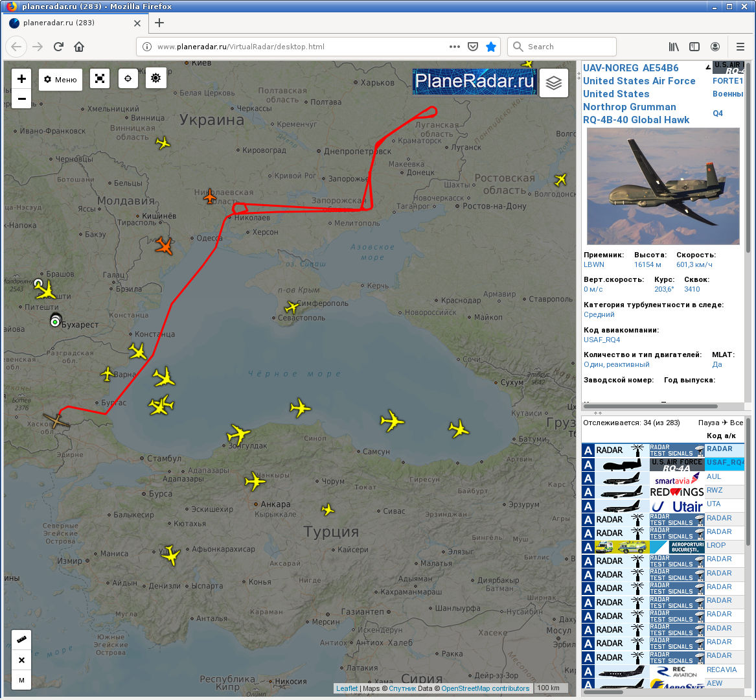Activate the ruler measurement tool

point(21,640)
